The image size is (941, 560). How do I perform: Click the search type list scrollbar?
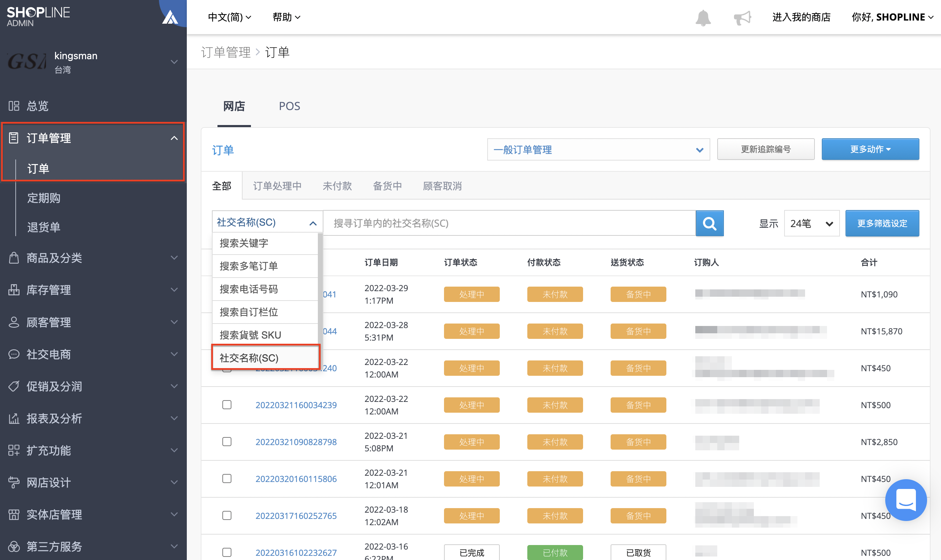[x=320, y=287]
